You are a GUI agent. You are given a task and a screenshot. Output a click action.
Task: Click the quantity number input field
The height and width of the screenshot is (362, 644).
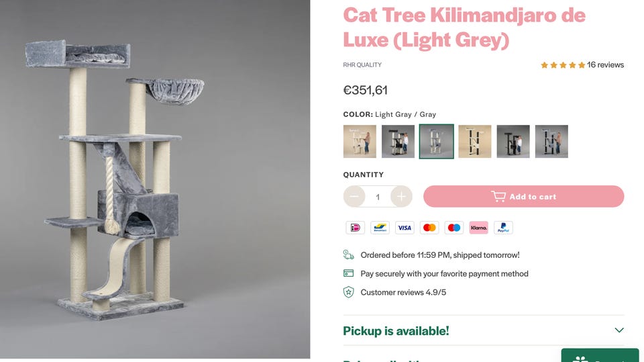pyautogui.click(x=378, y=197)
